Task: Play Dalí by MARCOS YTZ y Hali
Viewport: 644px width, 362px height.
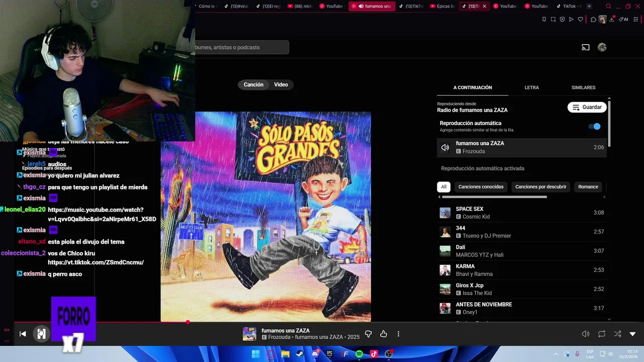Action: [x=522, y=251]
